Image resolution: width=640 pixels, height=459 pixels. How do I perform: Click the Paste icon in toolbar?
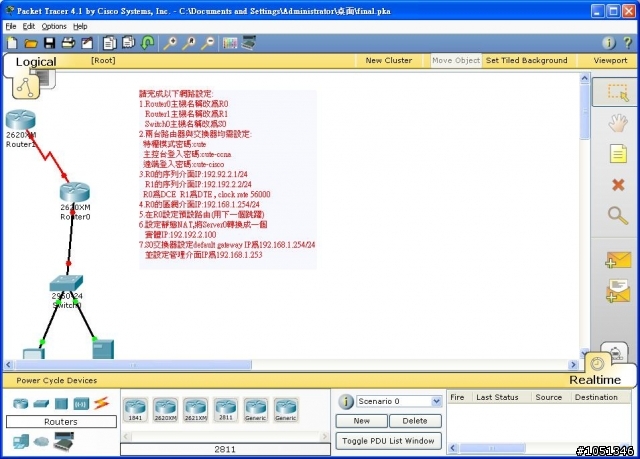coord(128,42)
